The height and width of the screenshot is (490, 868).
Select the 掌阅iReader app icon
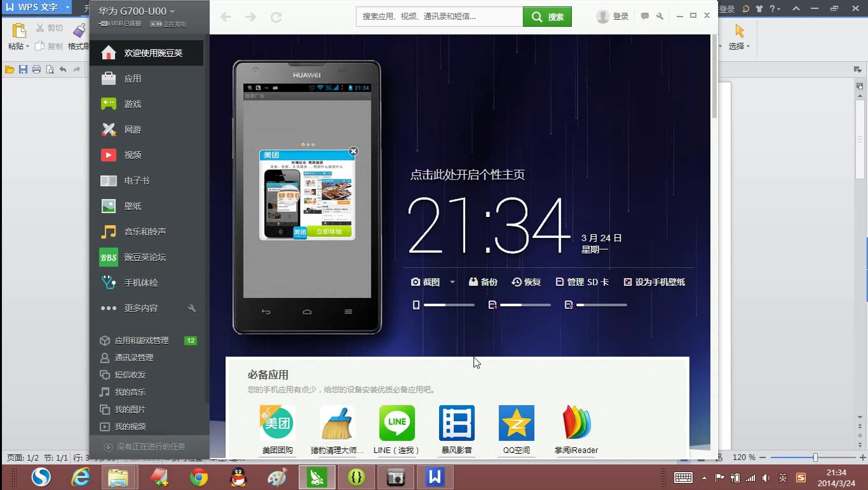click(576, 423)
